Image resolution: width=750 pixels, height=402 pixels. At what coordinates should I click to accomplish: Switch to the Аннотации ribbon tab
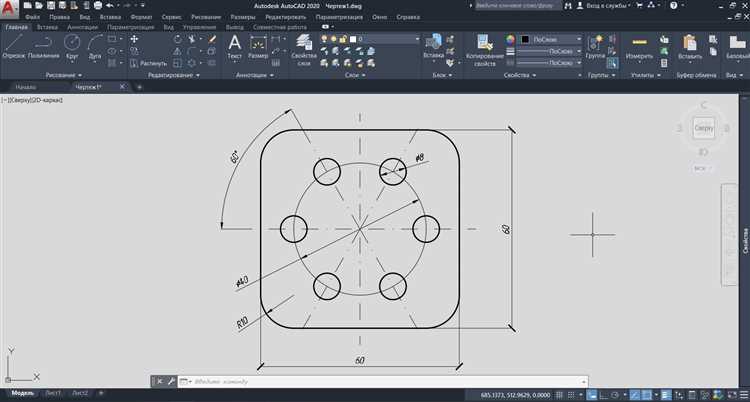coord(83,27)
